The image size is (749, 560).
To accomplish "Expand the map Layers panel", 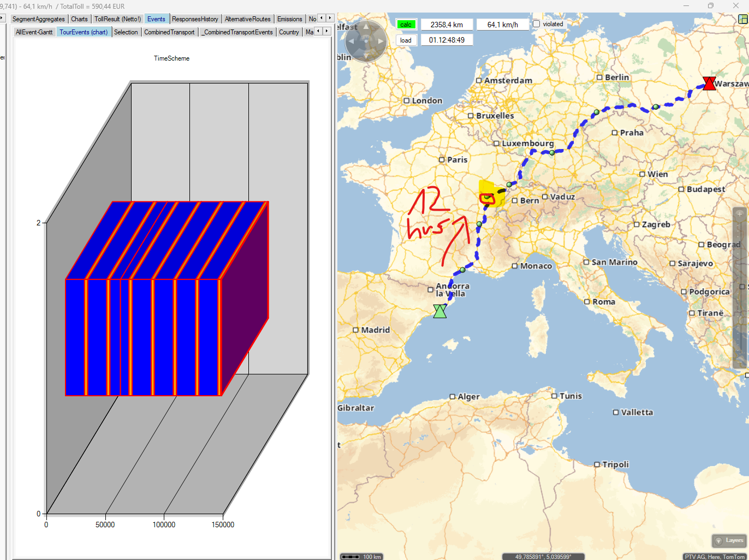I will pyautogui.click(x=729, y=540).
